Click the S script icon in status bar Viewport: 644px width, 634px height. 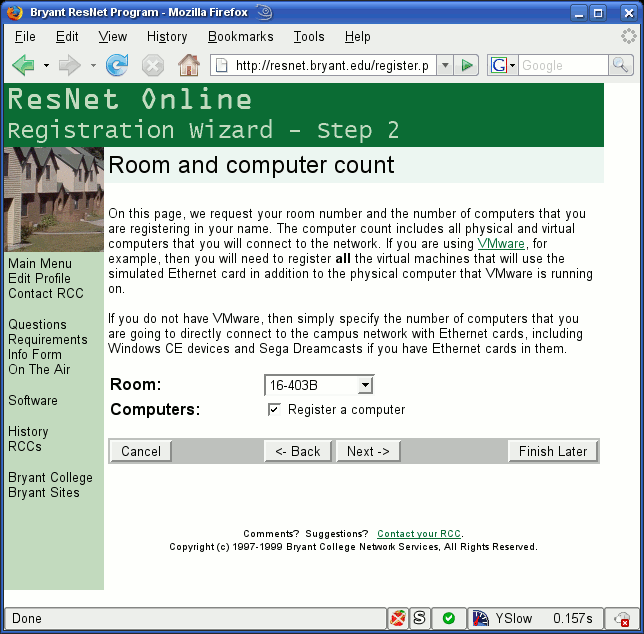(420, 618)
